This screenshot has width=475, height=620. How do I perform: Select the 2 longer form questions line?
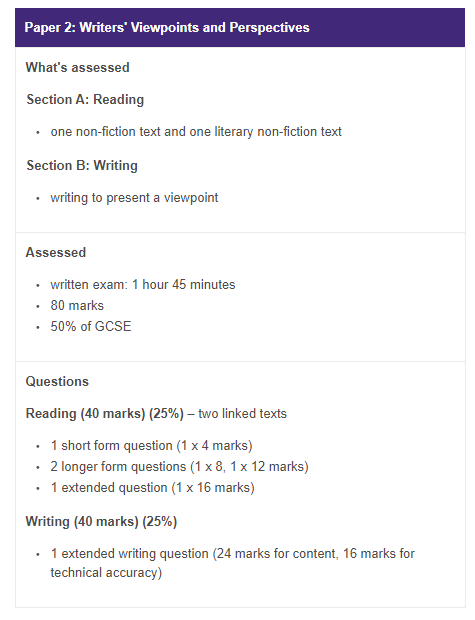tap(180, 467)
